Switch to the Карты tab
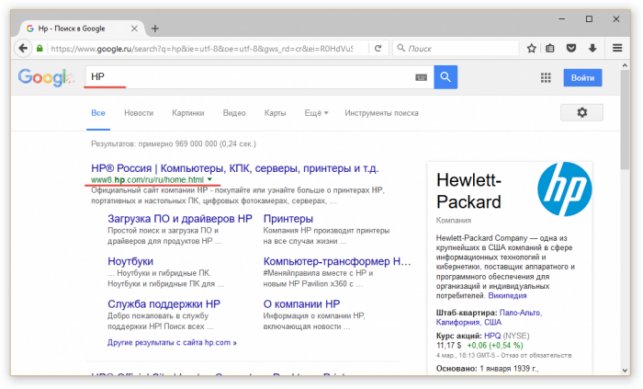Viewport: 643px width, 389px height. pos(275,113)
